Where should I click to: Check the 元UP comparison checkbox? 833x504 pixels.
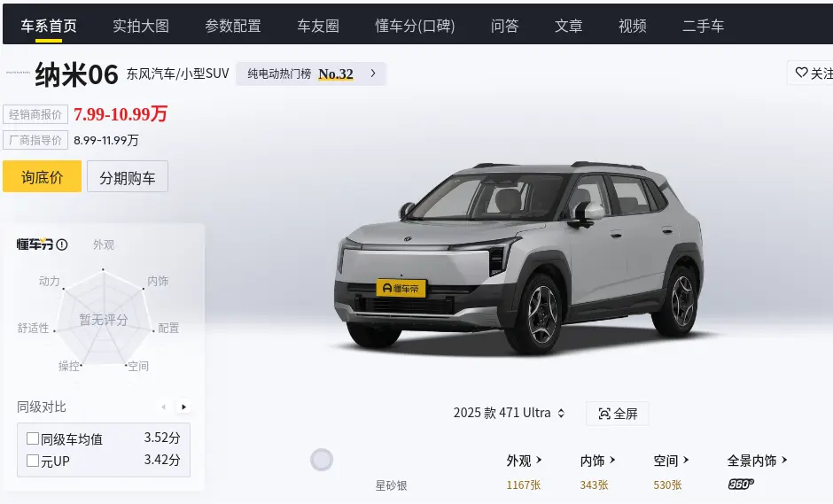point(33,461)
